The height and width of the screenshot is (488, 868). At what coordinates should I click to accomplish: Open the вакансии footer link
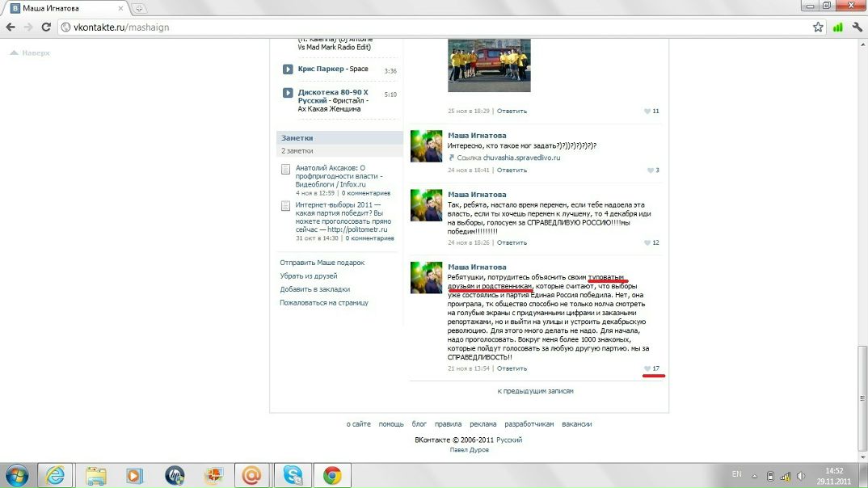[576, 424]
